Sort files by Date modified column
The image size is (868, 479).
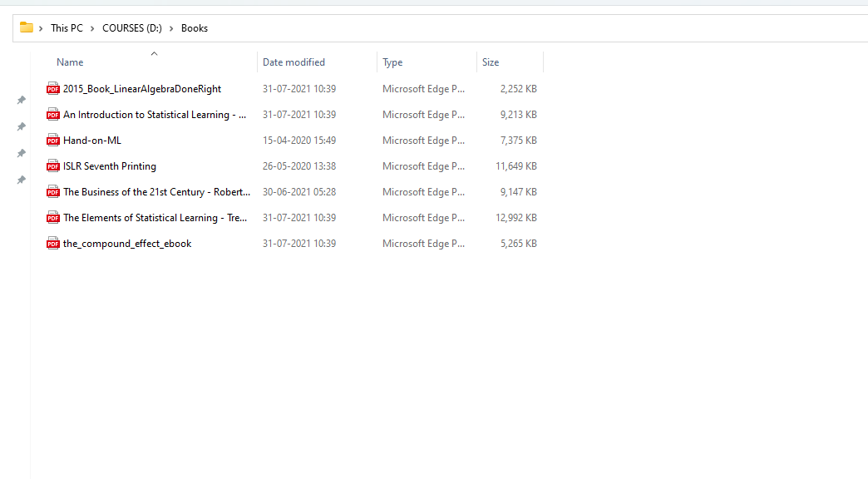(293, 62)
